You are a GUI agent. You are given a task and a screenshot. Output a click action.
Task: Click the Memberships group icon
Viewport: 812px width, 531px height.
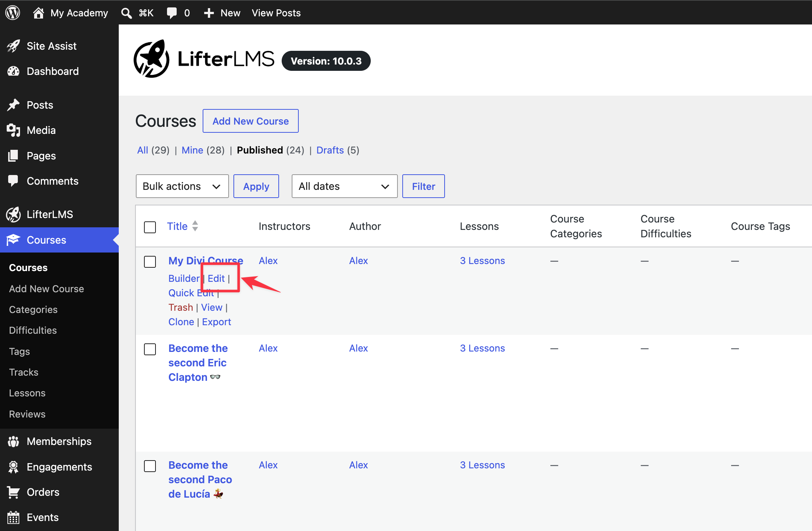tap(13, 441)
